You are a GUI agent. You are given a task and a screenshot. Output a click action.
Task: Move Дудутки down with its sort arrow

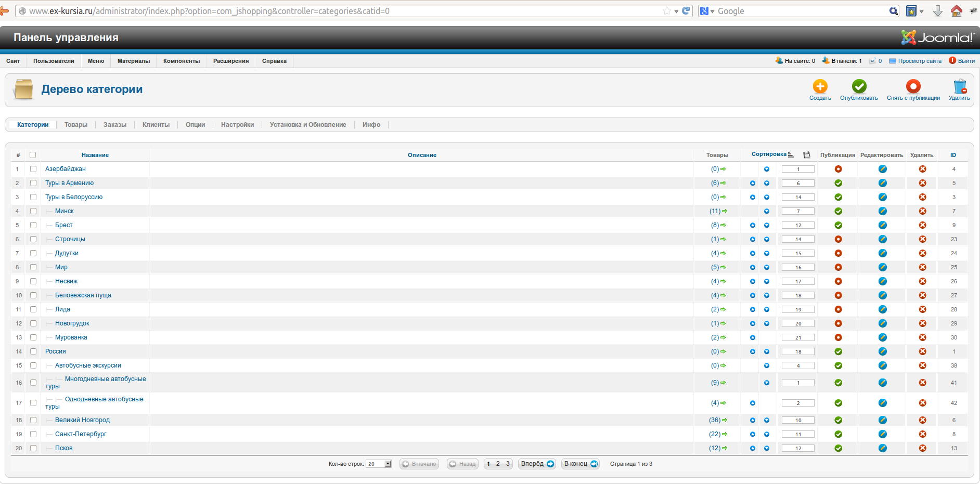coord(767,253)
